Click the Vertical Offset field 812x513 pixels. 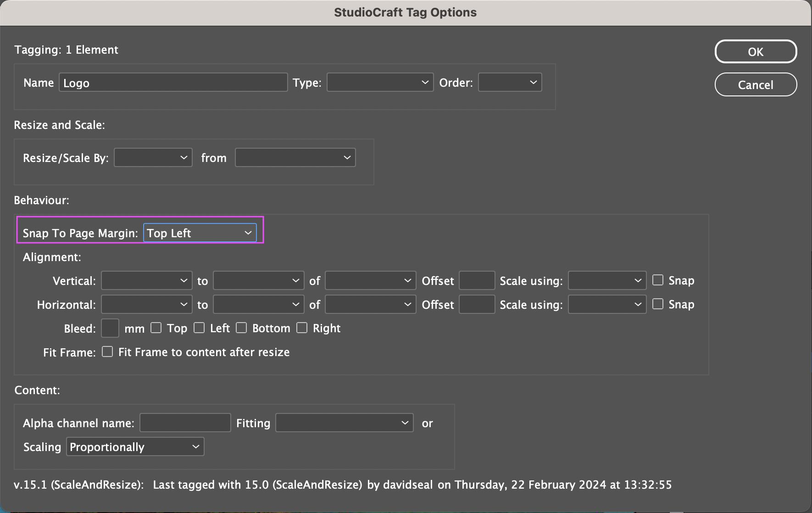pyautogui.click(x=477, y=281)
